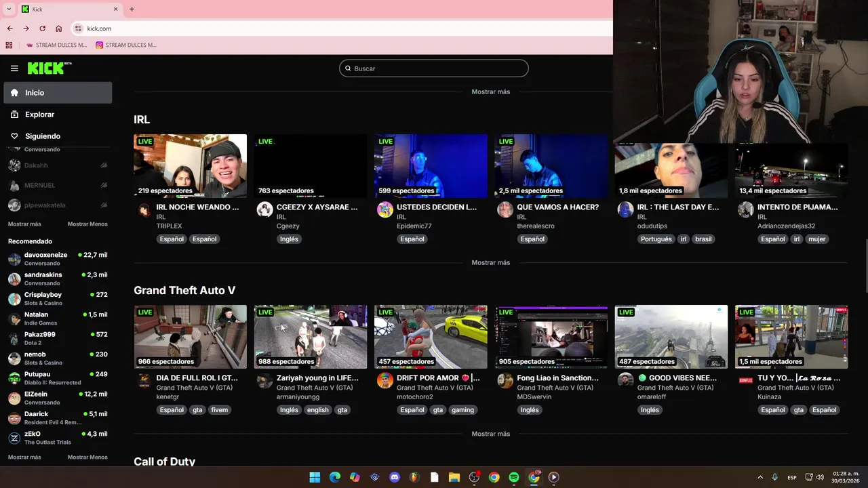This screenshot has width=868, height=488.
Task: Open a new browser tab
Action: click(132, 9)
